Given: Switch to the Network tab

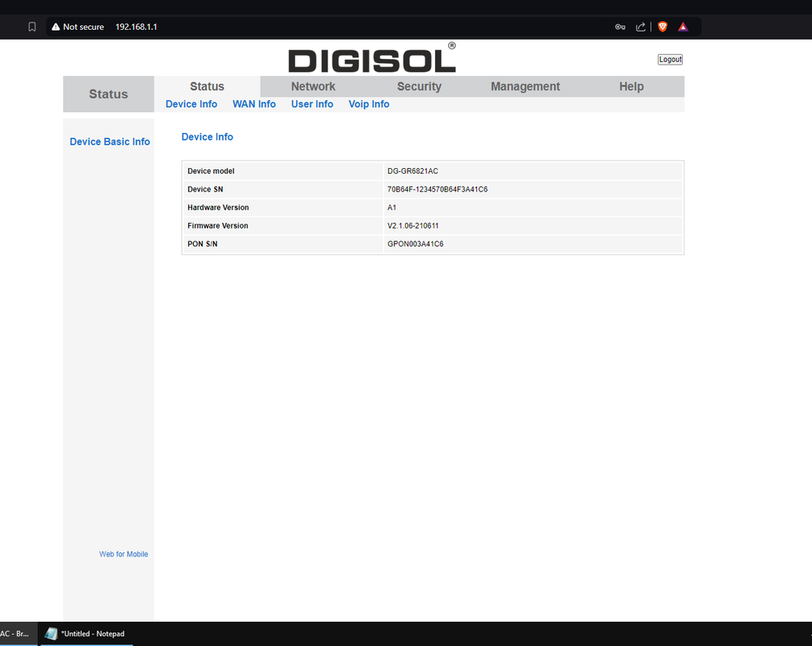Looking at the screenshot, I should click(313, 86).
